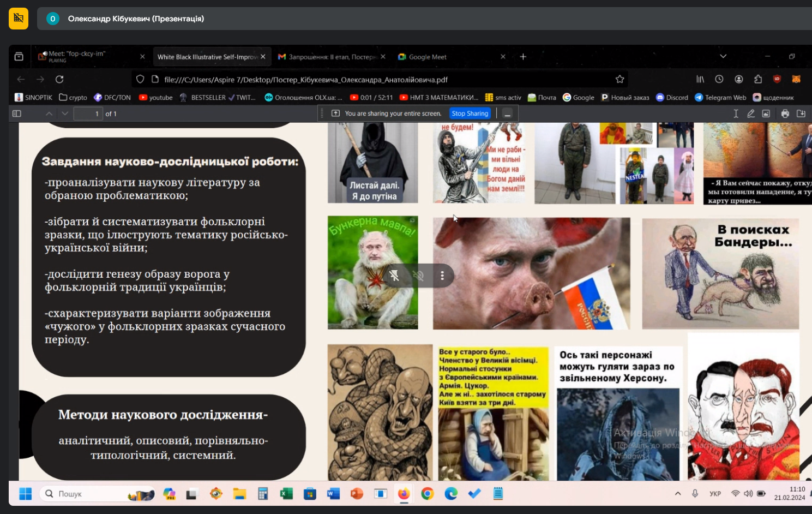Open the Telegram Web bookmark
Viewport: 812px width, 514px height.
tap(720, 98)
